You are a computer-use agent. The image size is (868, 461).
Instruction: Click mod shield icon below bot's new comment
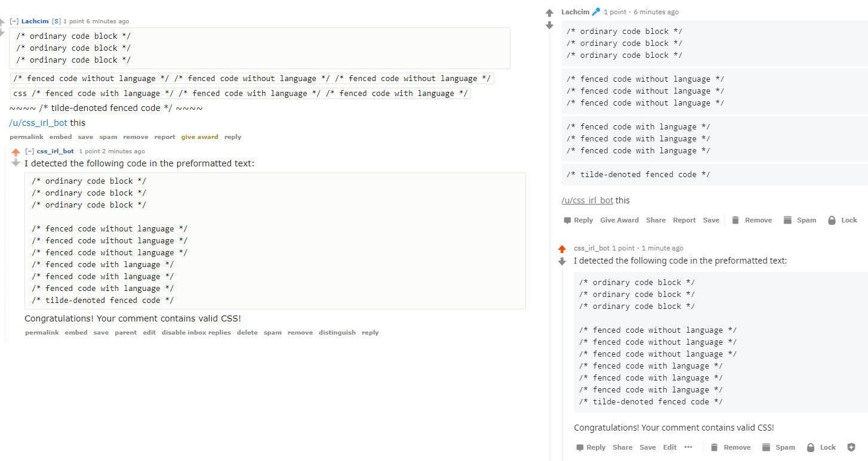[x=850, y=447]
